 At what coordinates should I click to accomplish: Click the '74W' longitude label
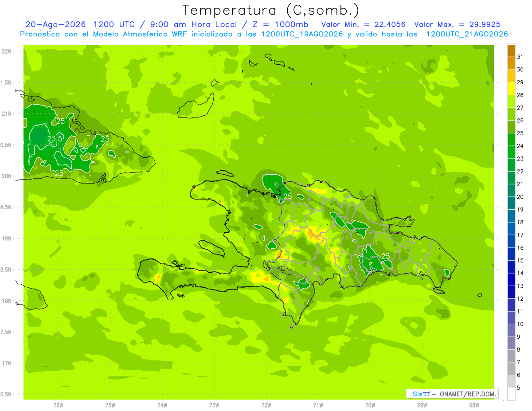(162, 405)
